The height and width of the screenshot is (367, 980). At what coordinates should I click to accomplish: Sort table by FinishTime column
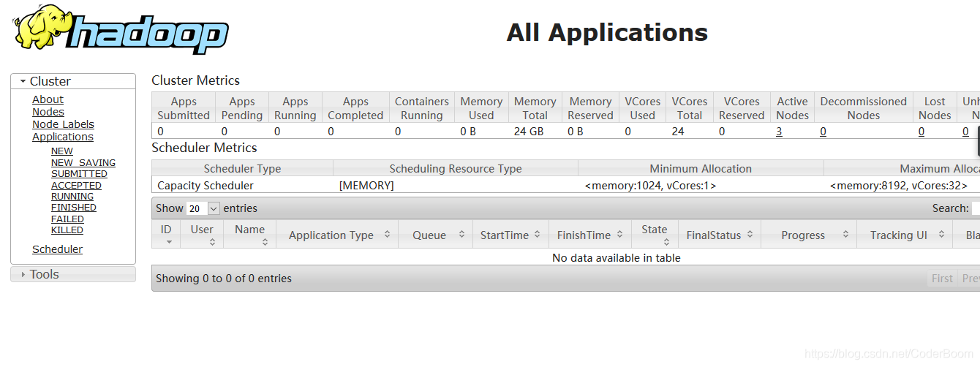590,235
